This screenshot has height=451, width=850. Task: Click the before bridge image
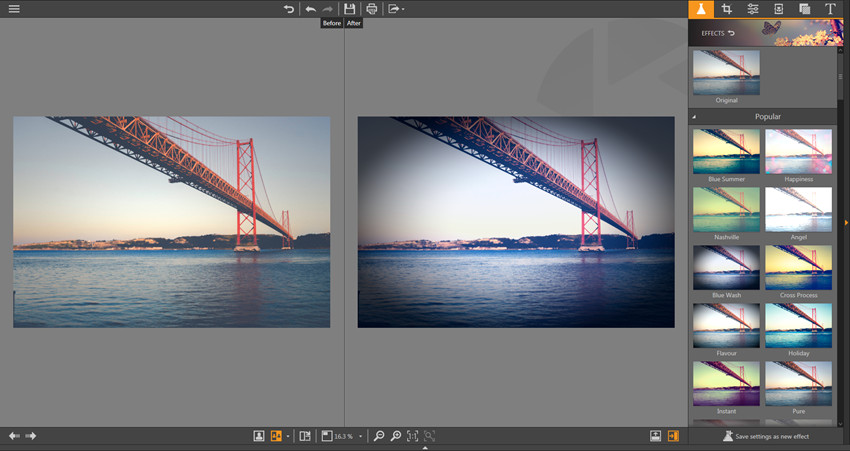point(171,222)
